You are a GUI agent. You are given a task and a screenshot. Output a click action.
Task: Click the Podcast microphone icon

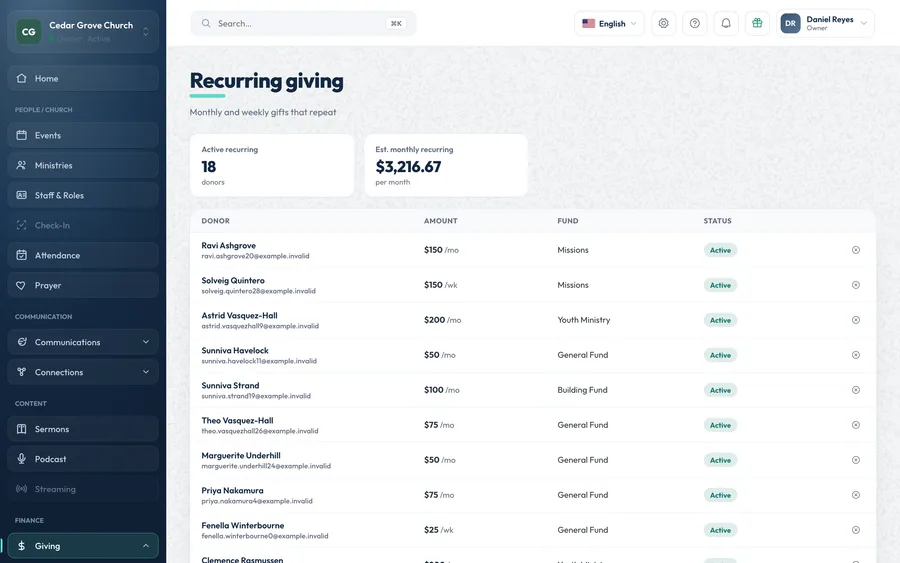click(21, 459)
